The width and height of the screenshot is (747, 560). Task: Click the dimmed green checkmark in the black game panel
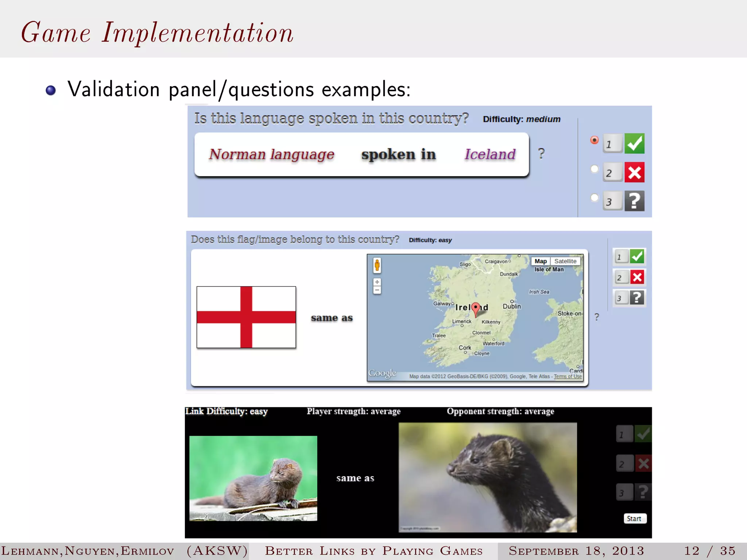643,434
